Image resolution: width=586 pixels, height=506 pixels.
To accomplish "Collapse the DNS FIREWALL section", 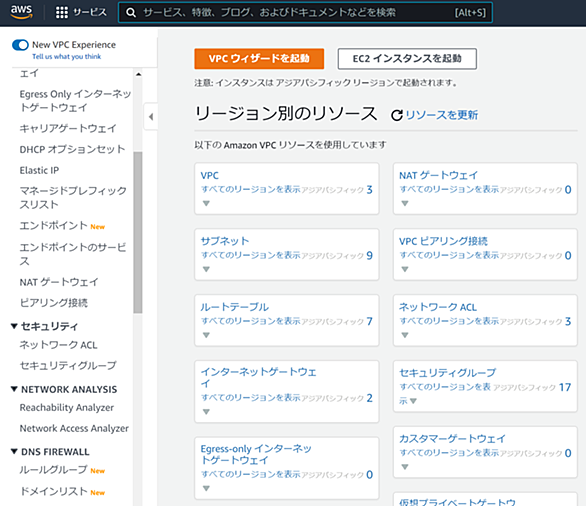I will 14,451.
